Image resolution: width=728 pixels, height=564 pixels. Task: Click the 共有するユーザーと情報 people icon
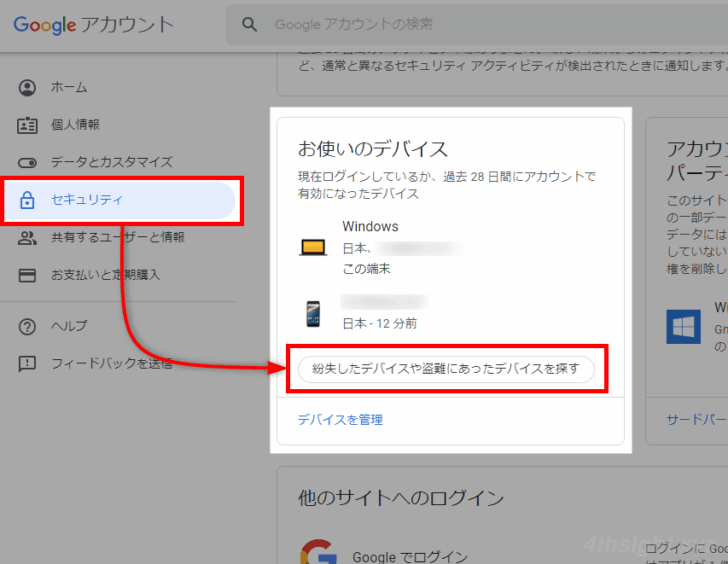(x=27, y=238)
